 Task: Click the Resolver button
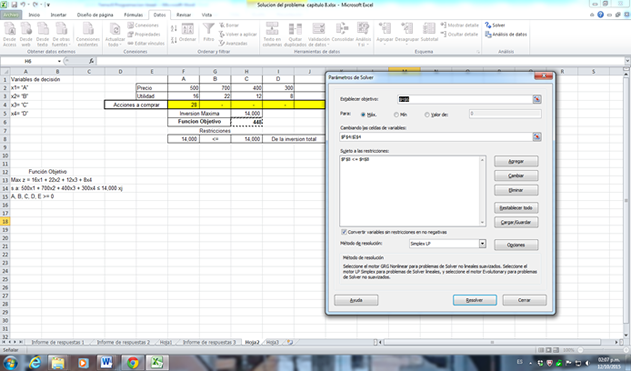(474, 300)
